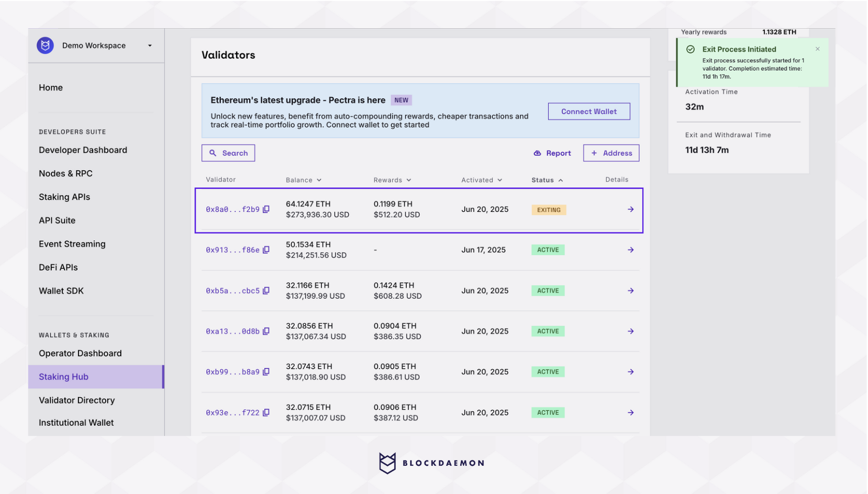Open Validator Directory in sidebar

click(76, 400)
